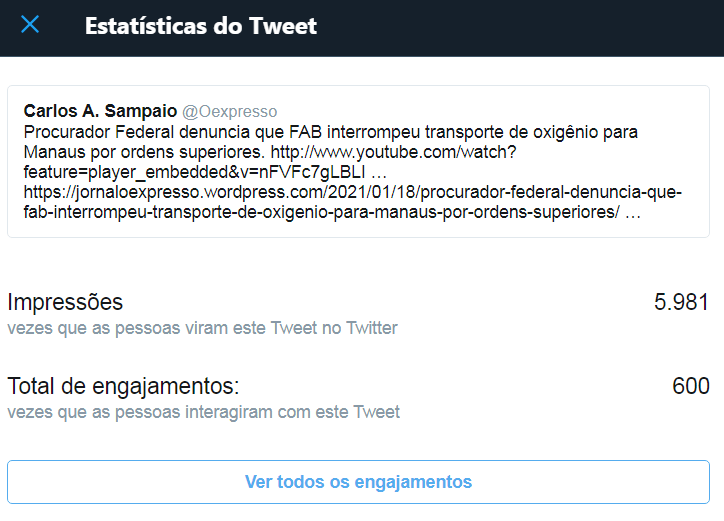Click the 'vezes que as pessoas viram' description

202,328
